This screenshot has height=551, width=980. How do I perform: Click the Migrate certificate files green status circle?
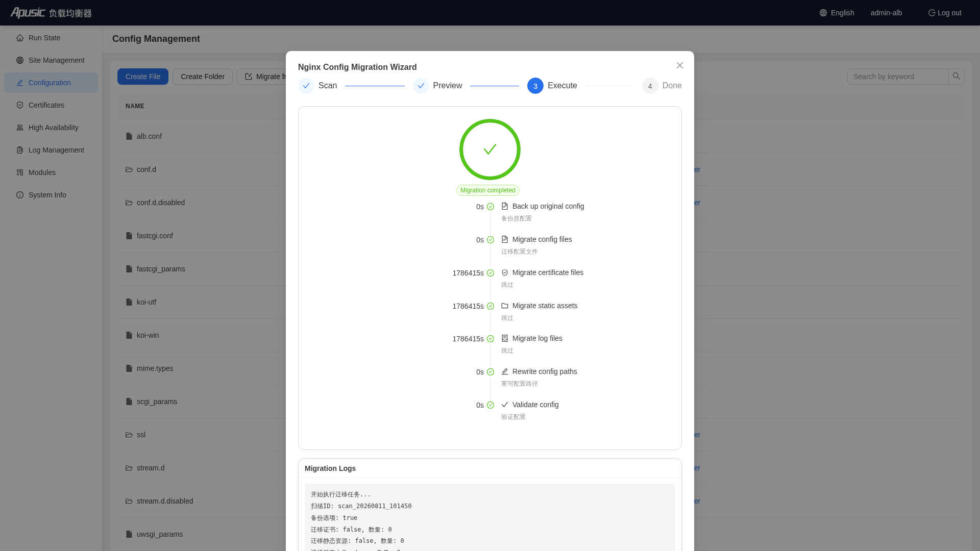tap(491, 273)
